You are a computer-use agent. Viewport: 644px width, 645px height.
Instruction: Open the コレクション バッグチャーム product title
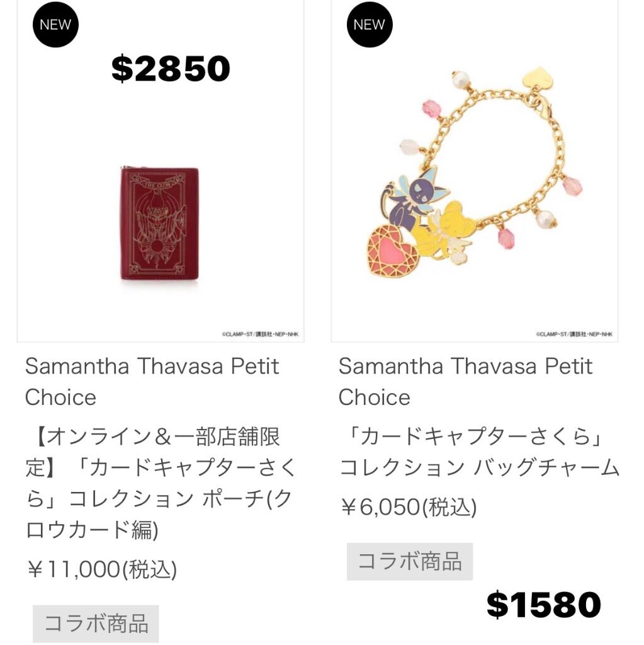click(479, 452)
